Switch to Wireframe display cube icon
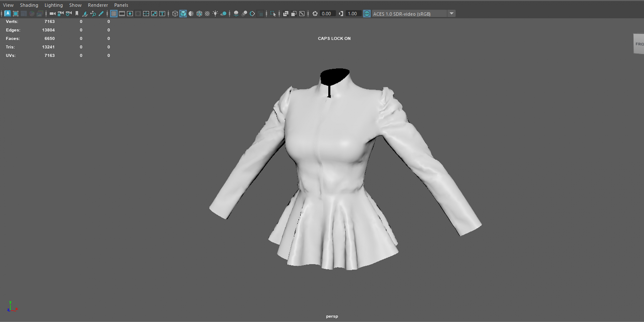Image resolution: width=644 pixels, height=322 pixels. coord(175,13)
